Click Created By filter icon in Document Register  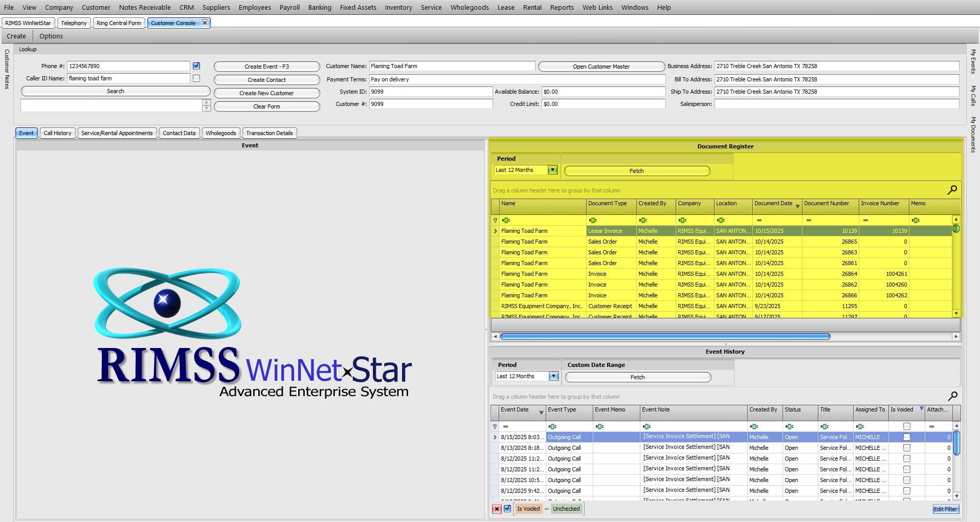pos(643,220)
